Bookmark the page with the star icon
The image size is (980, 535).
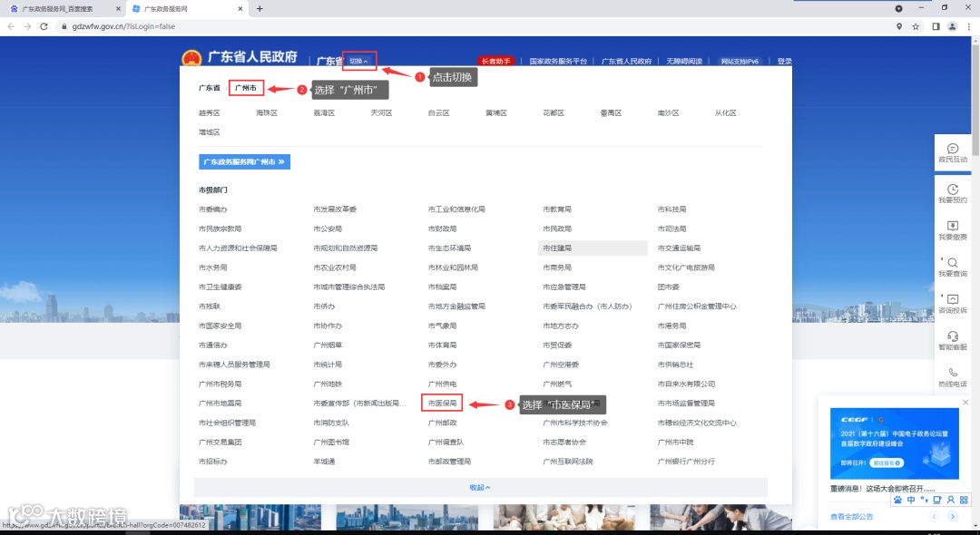916,26
